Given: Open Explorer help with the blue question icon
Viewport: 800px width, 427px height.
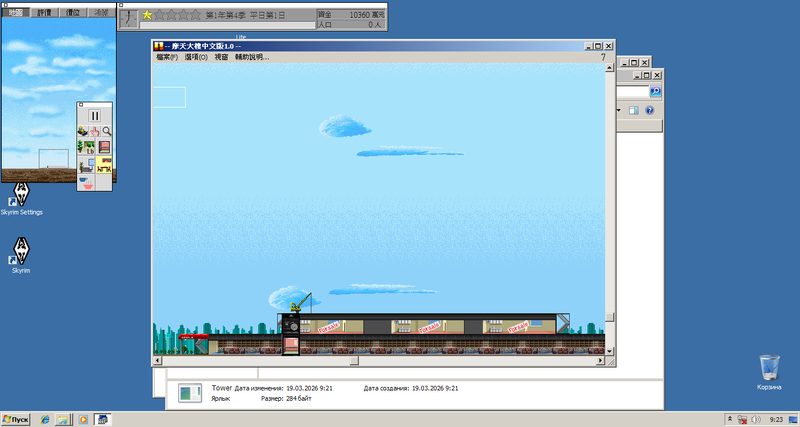Looking at the screenshot, I should pos(649,110).
